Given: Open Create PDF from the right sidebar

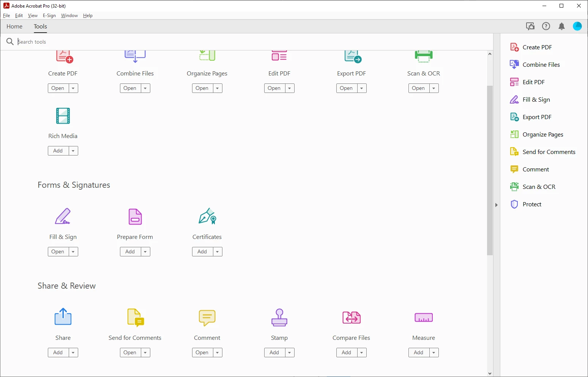Looking at the screenshot, I should pos(531,47).
